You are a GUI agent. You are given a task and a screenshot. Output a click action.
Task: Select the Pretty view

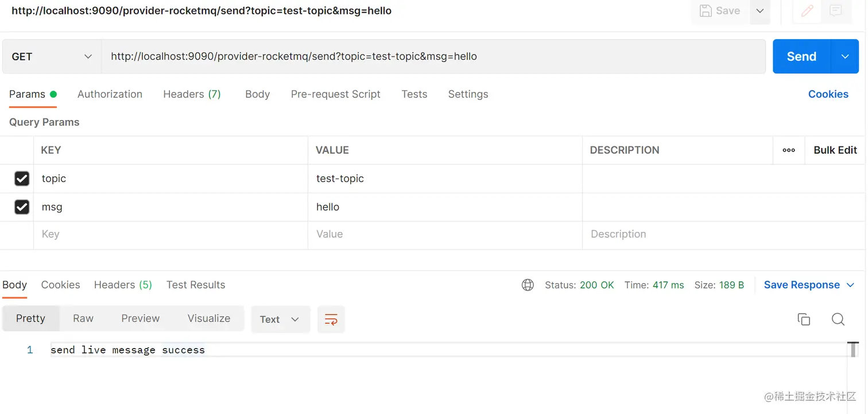point(30,319)
